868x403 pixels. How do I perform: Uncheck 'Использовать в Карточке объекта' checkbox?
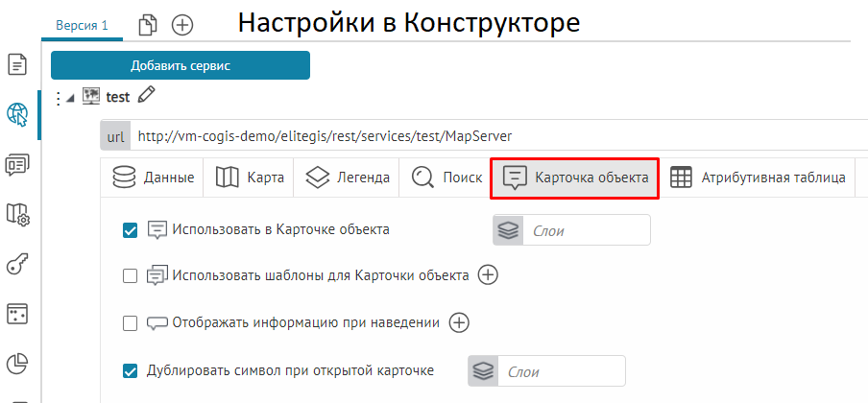pyautogui.click(x=131, y=229)
